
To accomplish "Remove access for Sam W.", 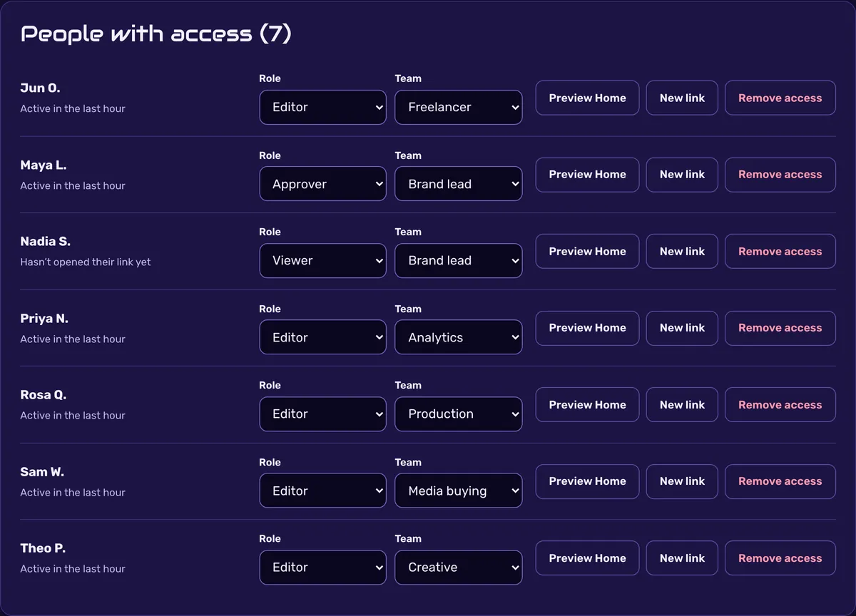I will click(780, 481).
